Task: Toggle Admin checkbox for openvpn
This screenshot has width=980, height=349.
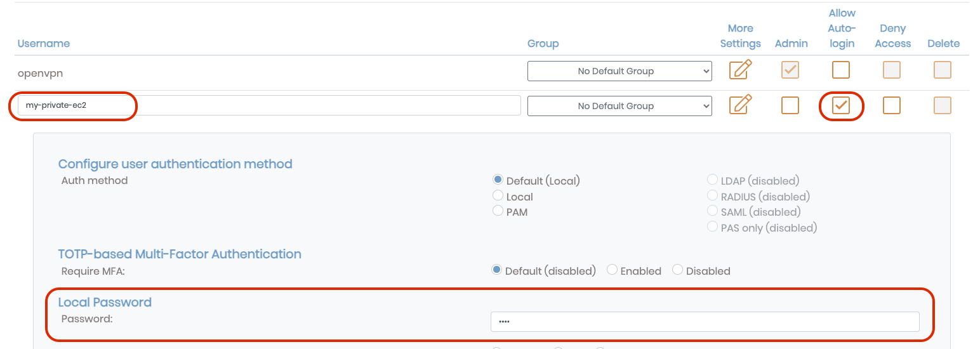Action: tap(790, 70)
